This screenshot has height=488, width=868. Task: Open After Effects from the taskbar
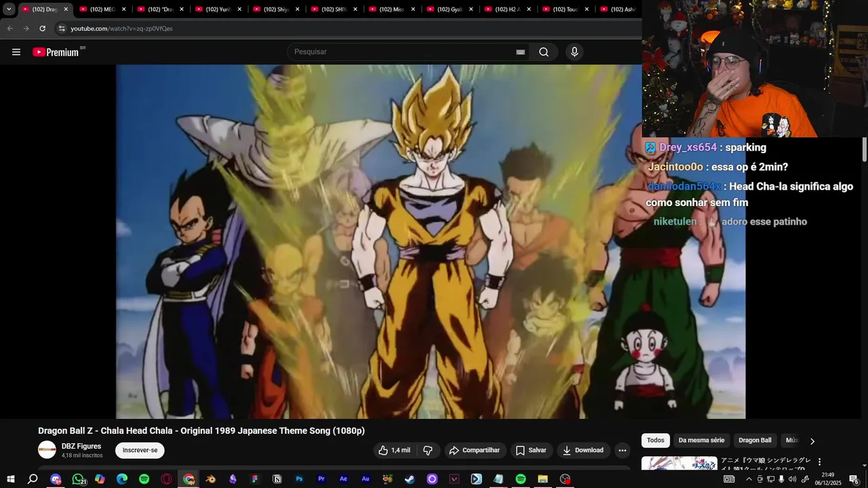[x=343, y=479]
